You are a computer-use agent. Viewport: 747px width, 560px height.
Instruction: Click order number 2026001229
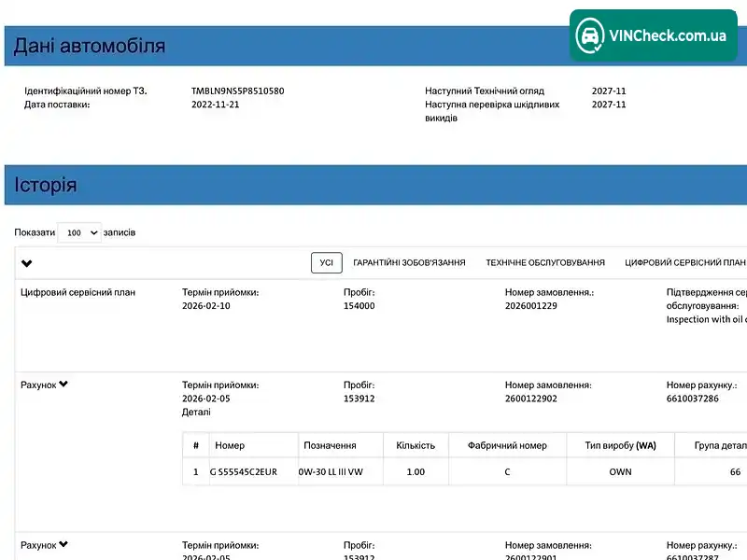pos(530,306)
